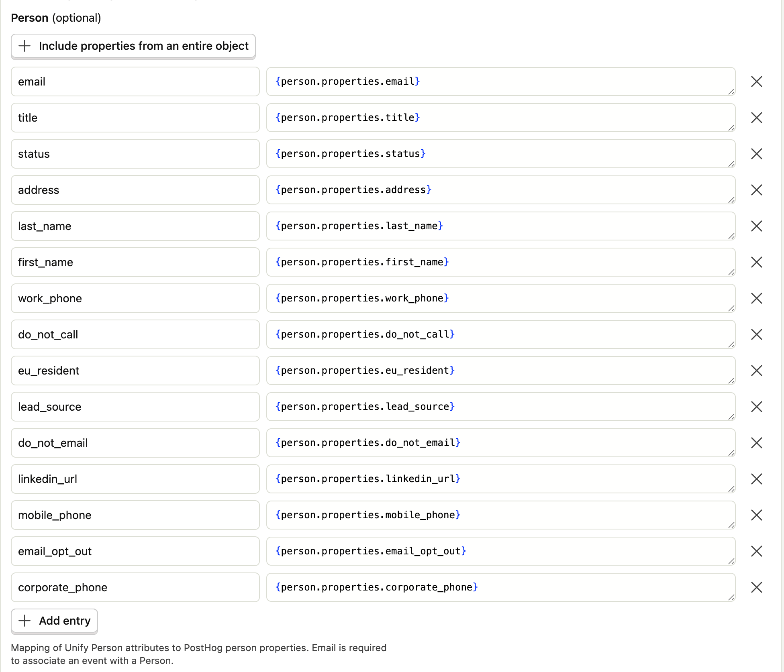
Task: Remove the eu_resident row
Action: [757, 371]
